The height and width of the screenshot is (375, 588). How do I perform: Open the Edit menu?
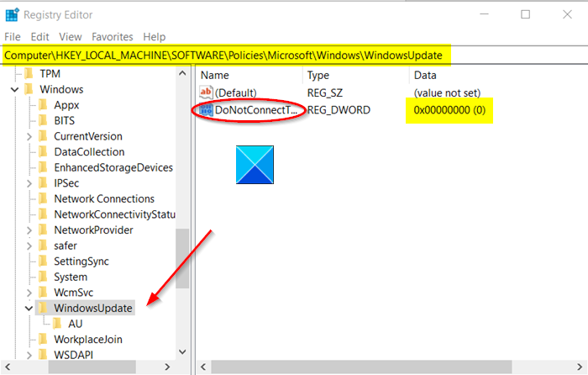tap(39, 37)
